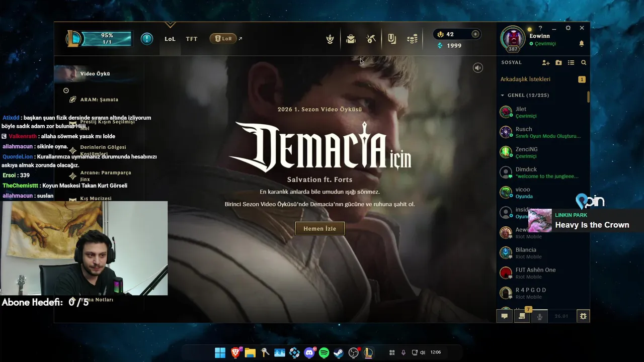The image size is (644, 362).
Task: Open the Loot hammer icon
Action: (x=371, y=39)
